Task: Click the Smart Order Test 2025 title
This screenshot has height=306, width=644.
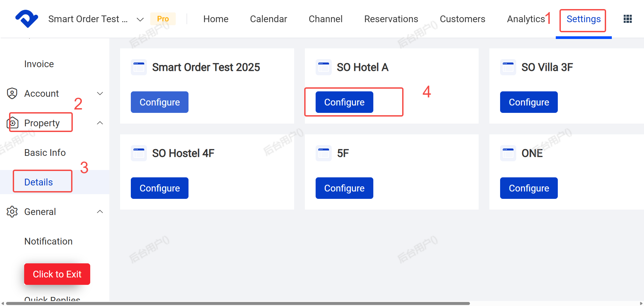Action: click(206, 67)
